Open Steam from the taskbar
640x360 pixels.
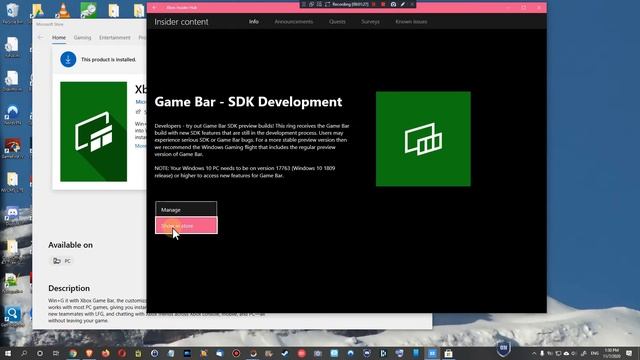285,353
